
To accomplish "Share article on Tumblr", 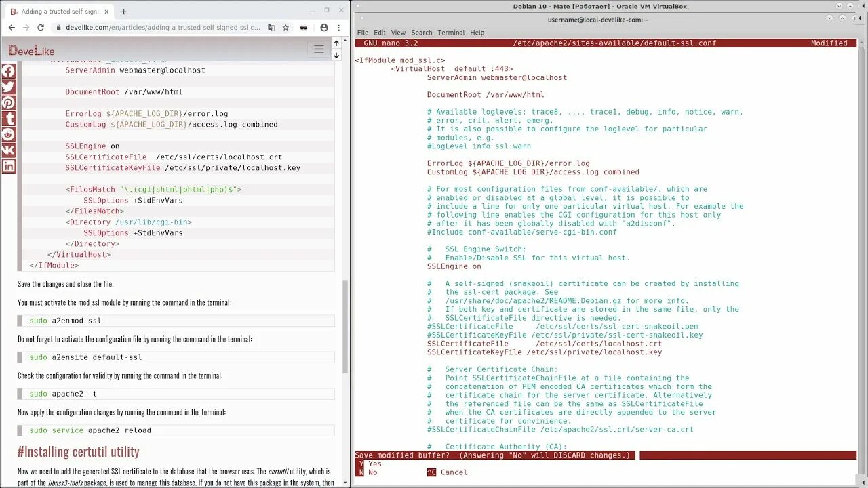I will click(x=8, y=119).
